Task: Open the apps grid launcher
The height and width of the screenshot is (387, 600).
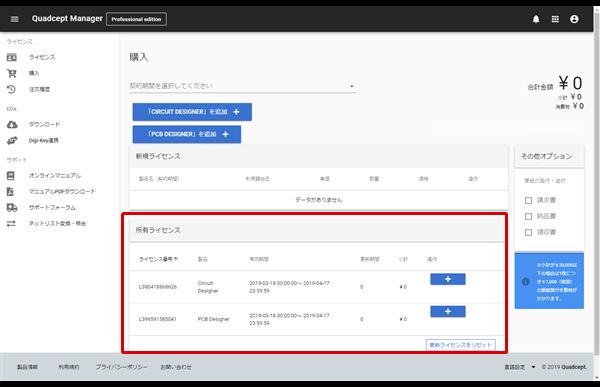Action: [555, 19]
